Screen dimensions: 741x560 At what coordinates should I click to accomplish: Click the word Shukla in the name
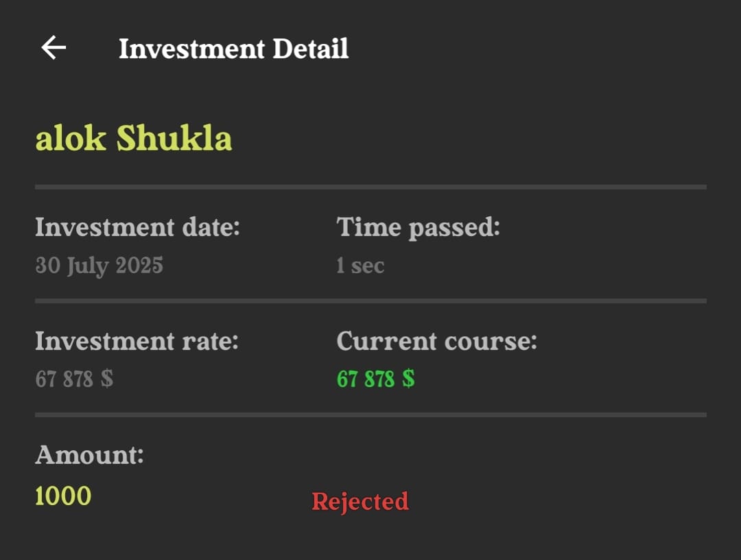(174, 139)
